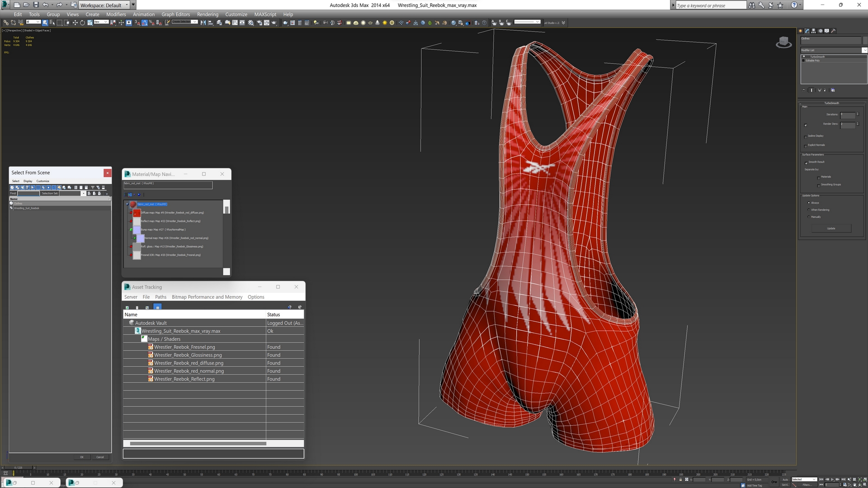Click OK in Select From Scene

pyautogui.click(x=82, y=457)
